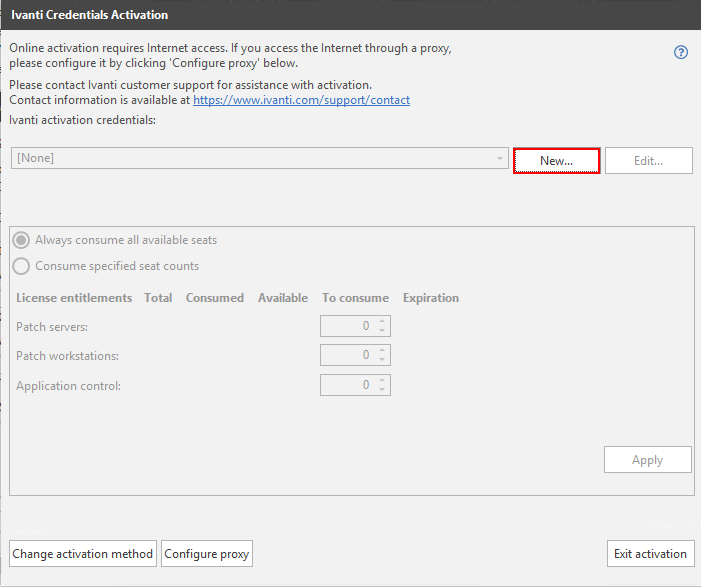Increase the Patch workstations seat count
Image resolution: width=701 pixels, height=587 pixels.
pyautogui.click(x=382, y=350)
